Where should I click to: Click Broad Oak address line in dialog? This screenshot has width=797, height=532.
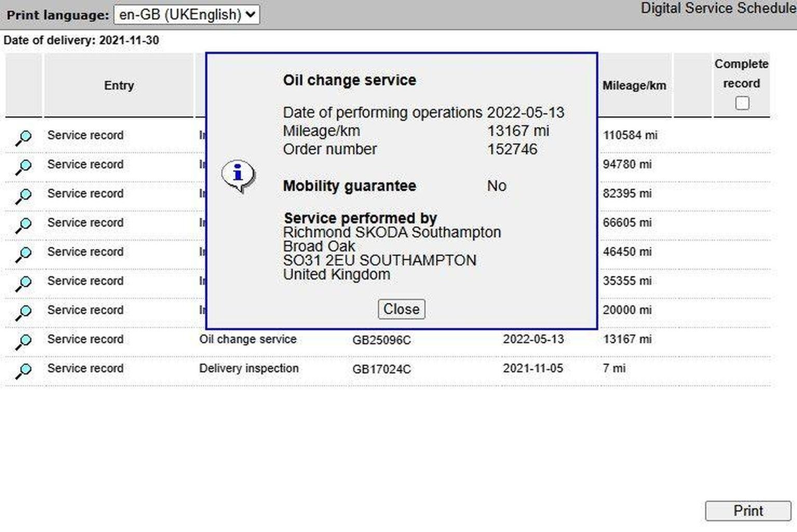click(319, 246)
